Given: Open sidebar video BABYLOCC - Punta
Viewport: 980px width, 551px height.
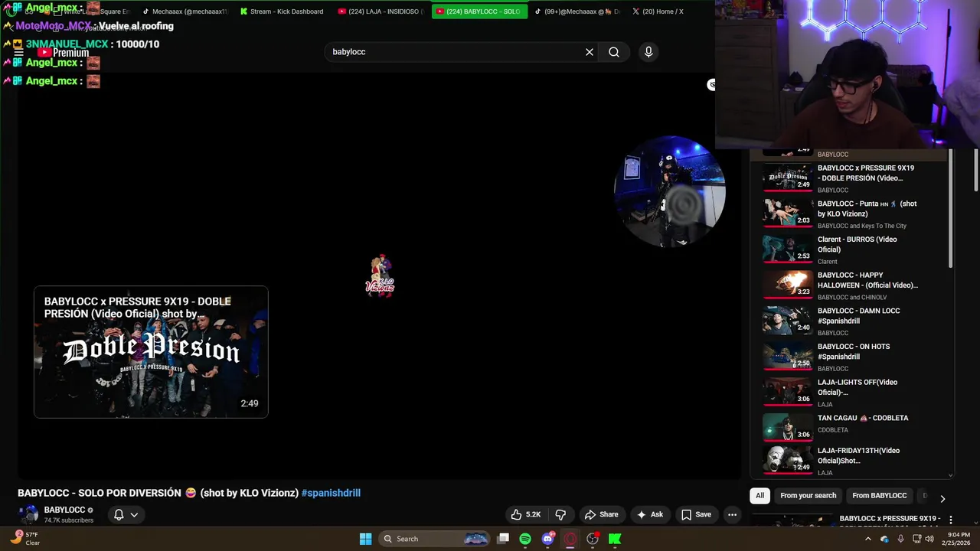Looking at the screenshot, I should tap(856, 214).
